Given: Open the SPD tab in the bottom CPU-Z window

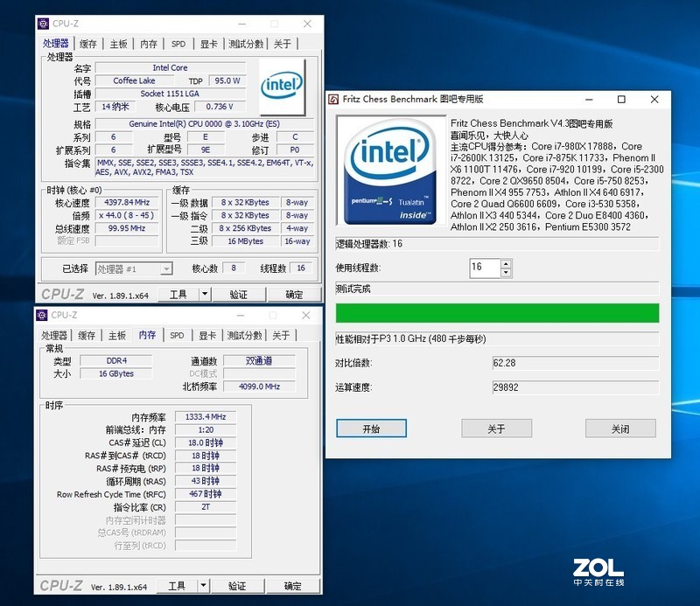Looking at the screenshot, I should 178,335.
